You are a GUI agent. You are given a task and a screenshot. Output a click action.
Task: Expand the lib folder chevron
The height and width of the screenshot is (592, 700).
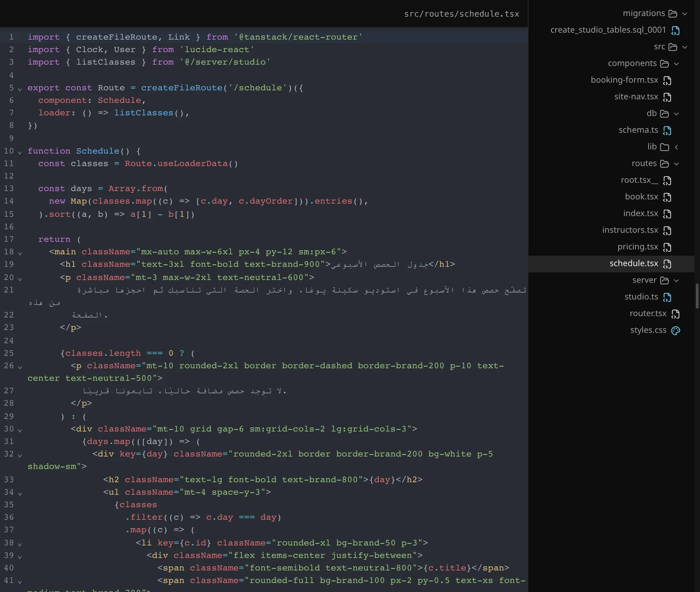pyautogui.click(x=676, y=147)
